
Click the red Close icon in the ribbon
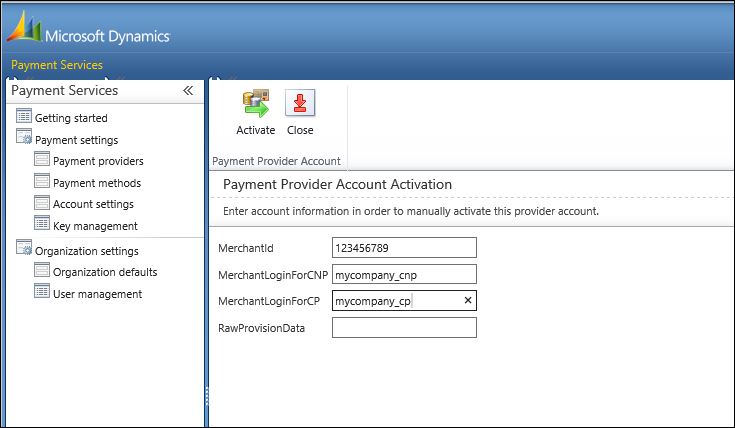pyautogui.click(x=300, y=104)
